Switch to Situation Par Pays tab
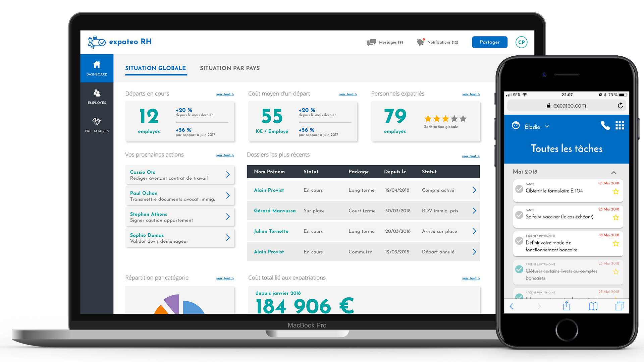Screen dimensions: 644x362 point(229,68)
